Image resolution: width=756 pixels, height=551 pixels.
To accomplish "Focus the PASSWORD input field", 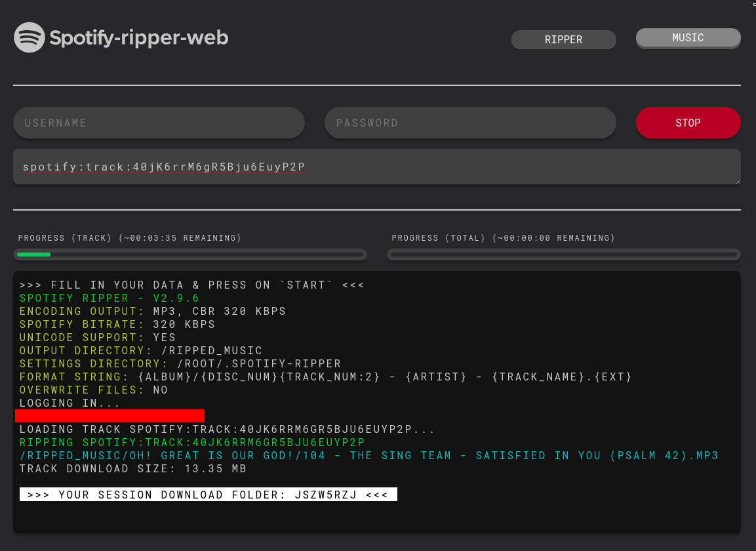I will (x=470, y=123).
